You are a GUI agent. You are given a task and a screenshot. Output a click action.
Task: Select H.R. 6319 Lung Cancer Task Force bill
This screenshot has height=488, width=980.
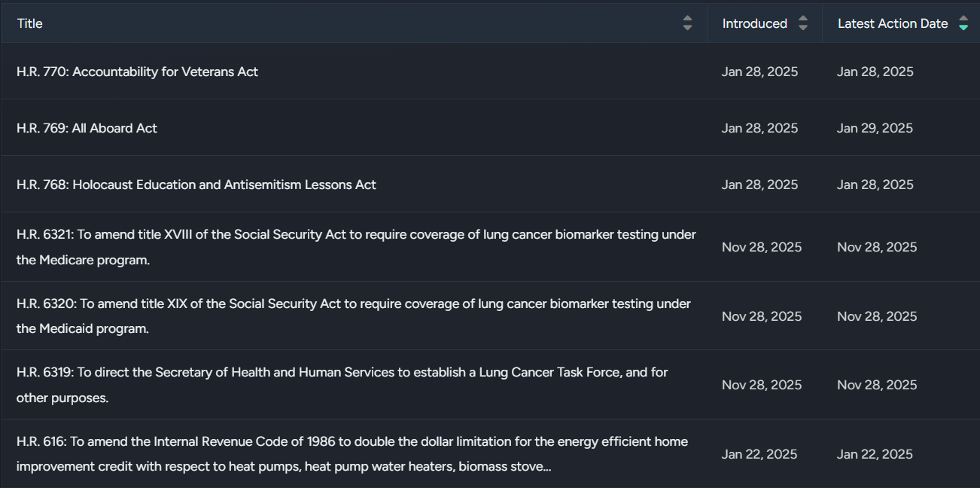[342, 372]
